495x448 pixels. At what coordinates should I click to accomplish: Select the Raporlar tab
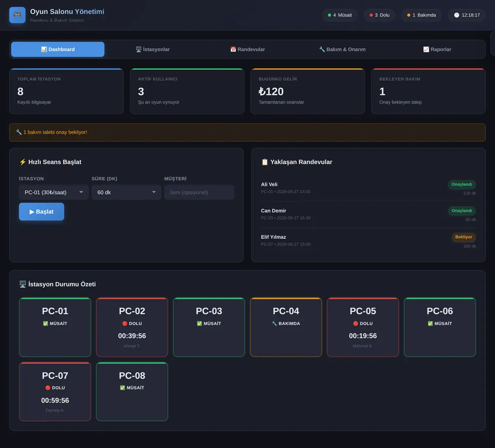[x=437, y=50]
